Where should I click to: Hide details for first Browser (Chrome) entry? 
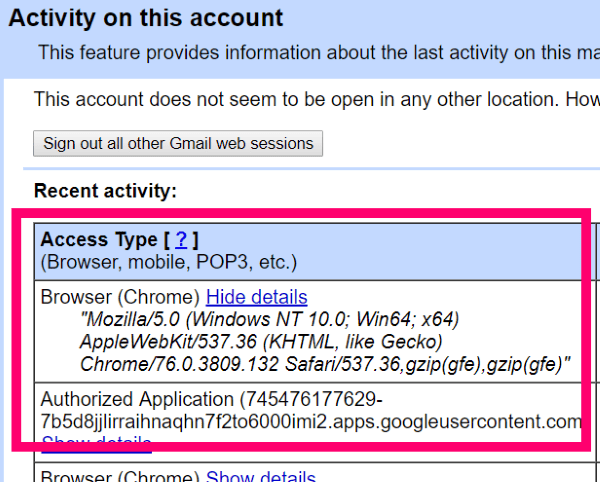click(x=257, y=297)
